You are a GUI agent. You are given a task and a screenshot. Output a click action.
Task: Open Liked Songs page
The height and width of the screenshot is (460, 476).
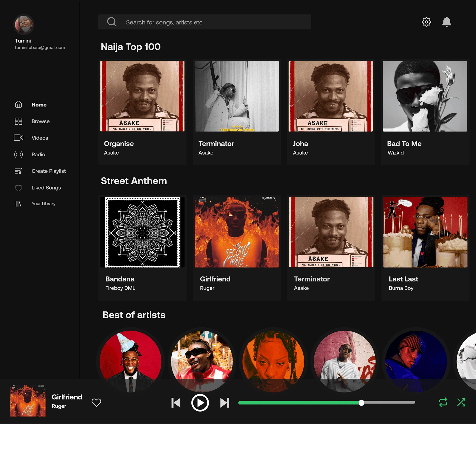coord(46,188)
